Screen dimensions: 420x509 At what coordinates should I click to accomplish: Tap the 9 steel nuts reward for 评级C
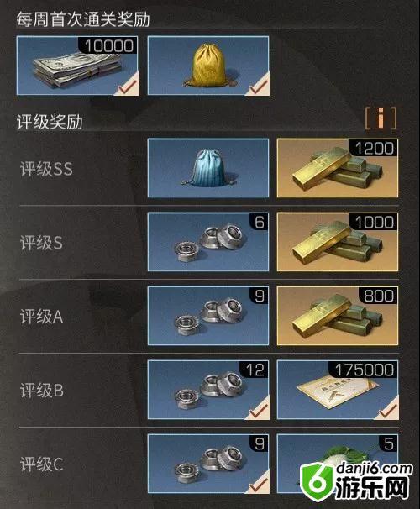point(208,464)
